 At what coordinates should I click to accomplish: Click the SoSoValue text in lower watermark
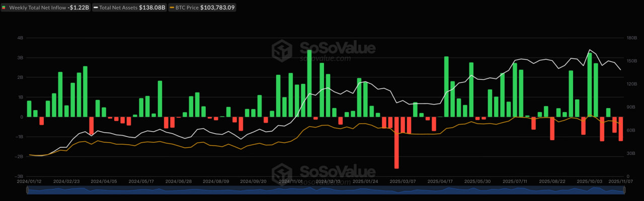337,172
